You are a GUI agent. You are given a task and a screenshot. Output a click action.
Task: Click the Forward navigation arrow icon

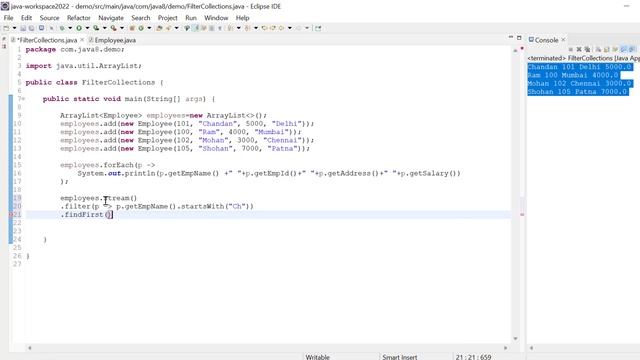coord(299,28)
